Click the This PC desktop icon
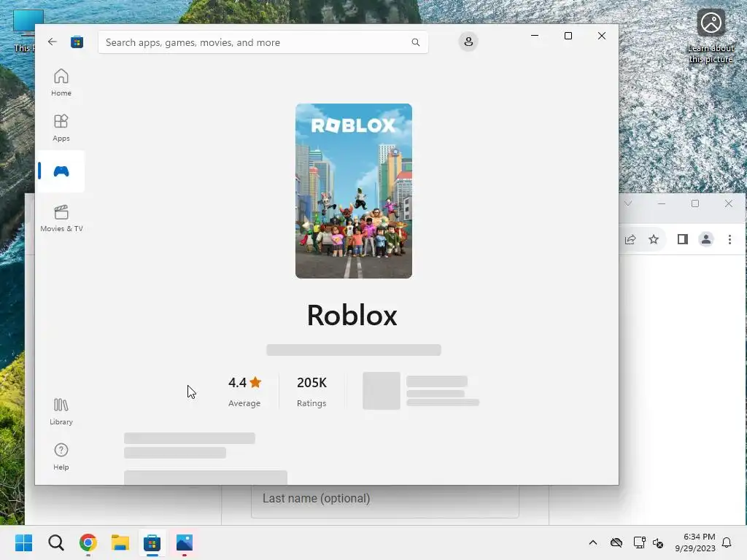 point(25,30)
